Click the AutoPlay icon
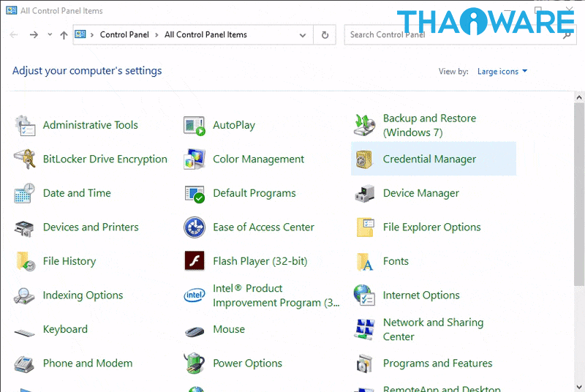This screenshot has height=392, width=585. [195, 125]
